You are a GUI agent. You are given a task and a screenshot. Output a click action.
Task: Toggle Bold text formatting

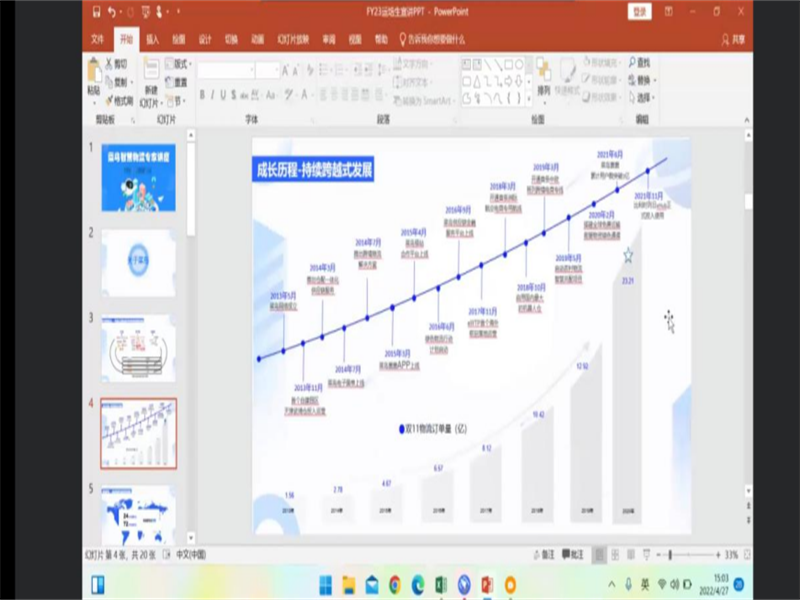pyautogui.click(x=202, y=95)
